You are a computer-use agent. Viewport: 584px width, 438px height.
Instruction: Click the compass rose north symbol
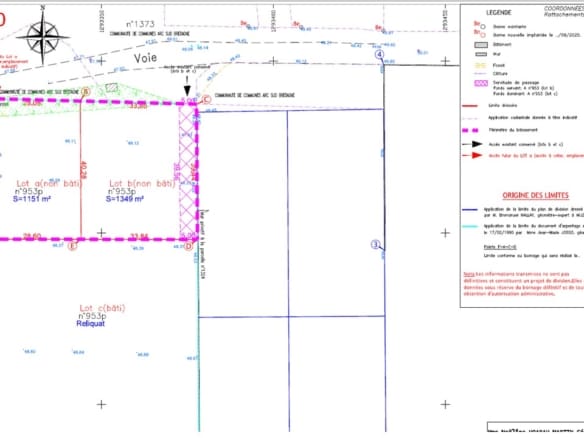pyautogui.click(x=43, y=36)
